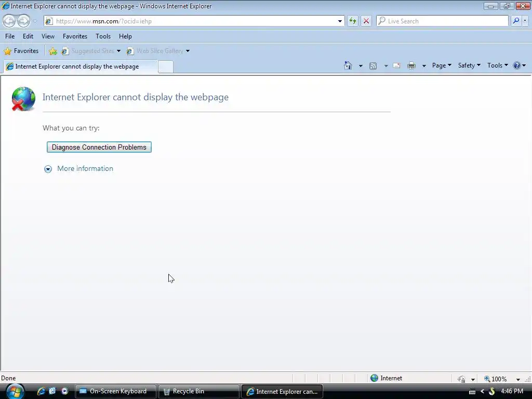The image size is (532, 399).
Task: Open the recent pages dropdown beside Forward
Action: click(35, 21)
